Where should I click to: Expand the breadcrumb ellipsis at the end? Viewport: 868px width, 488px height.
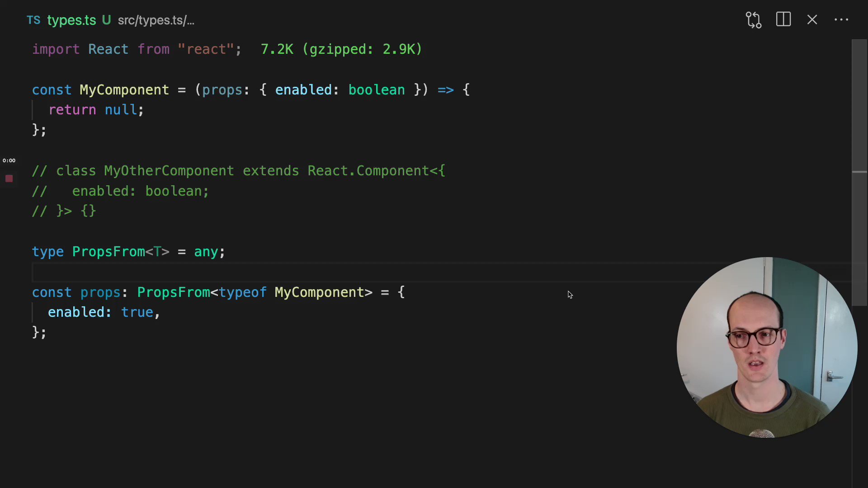click(190, 20)
